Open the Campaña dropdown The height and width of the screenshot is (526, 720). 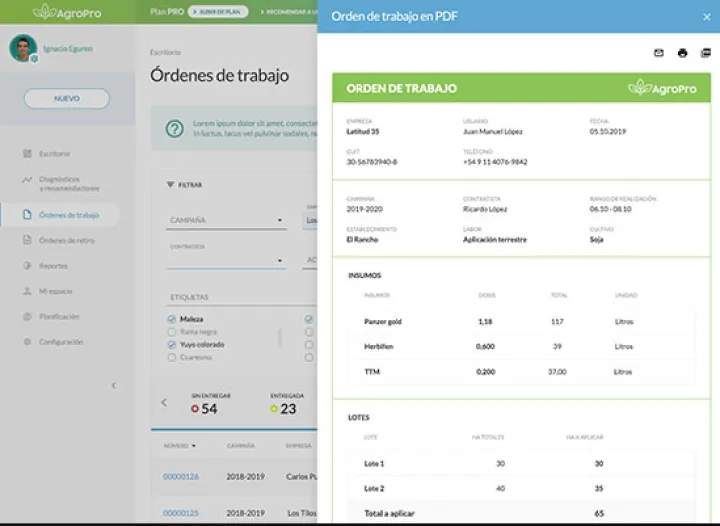click(x=226, y=220)
